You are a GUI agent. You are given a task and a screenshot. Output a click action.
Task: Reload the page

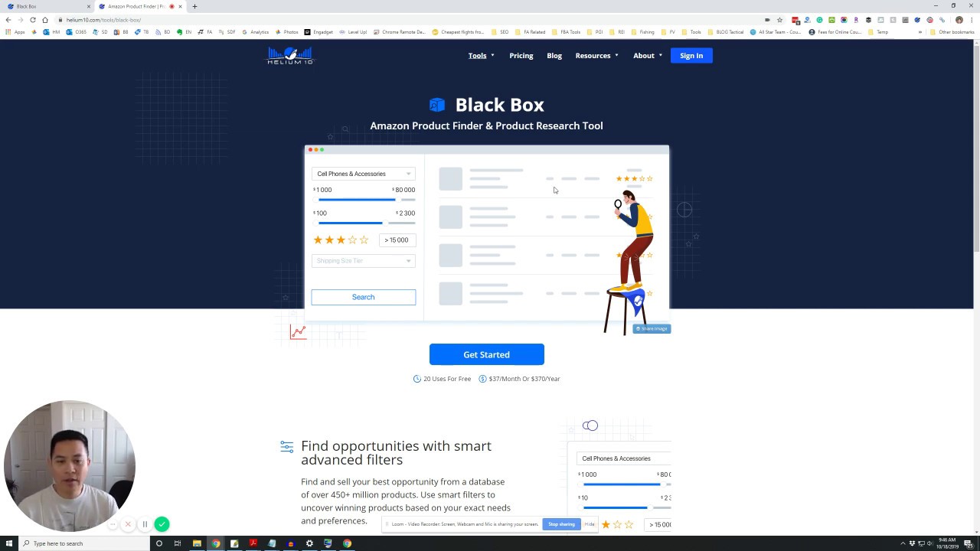coord(33,20)
